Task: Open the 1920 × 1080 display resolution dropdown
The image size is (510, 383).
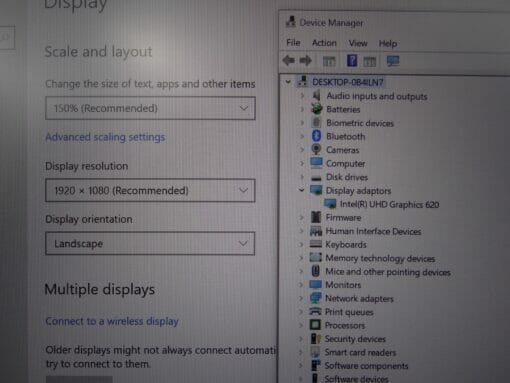Action: 150,190
